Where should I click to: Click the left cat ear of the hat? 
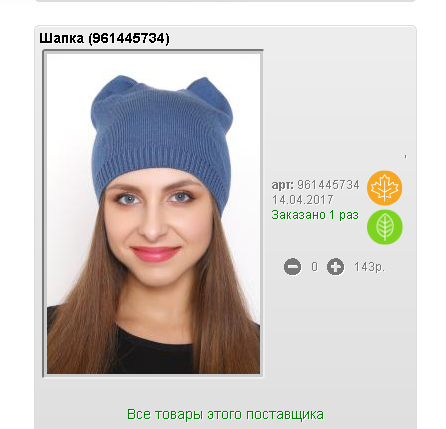pyautogui.click(x=115, y=87)
